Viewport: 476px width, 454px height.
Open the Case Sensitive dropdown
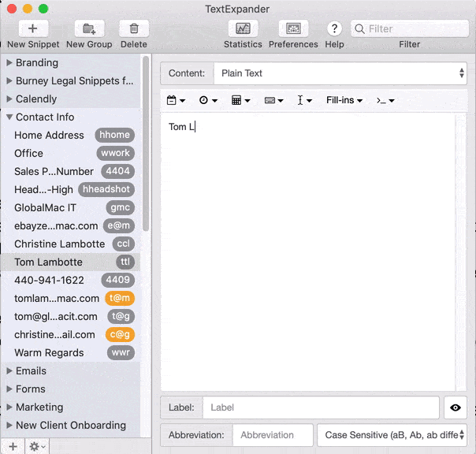[392, 435]
